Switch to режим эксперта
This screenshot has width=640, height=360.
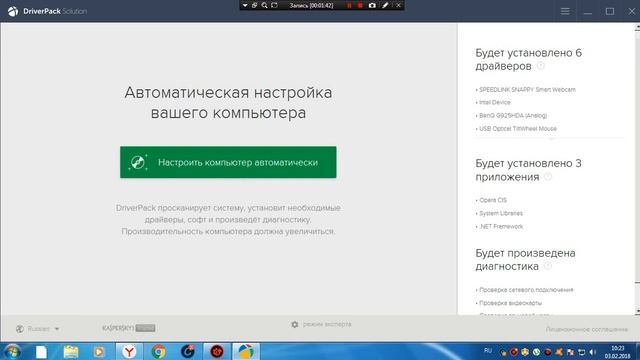click(x=327, y=324)
